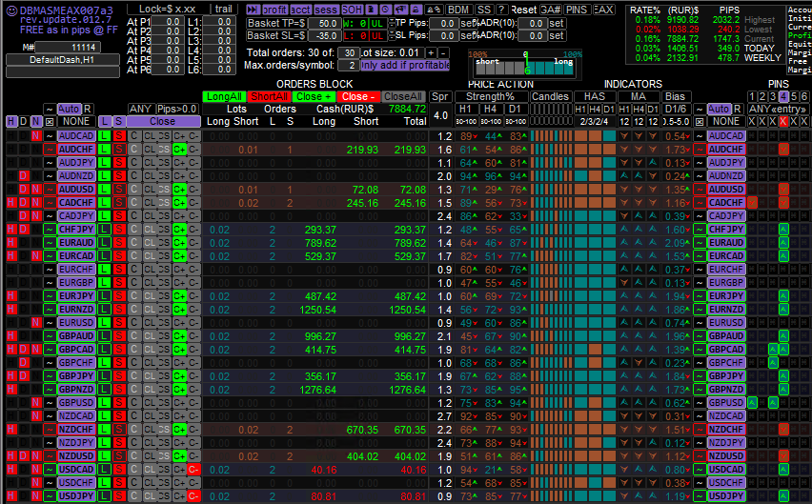Screen dimensions: 812x504
Task: Click the green C+ button on AUDUSD row
Action: 179,190
